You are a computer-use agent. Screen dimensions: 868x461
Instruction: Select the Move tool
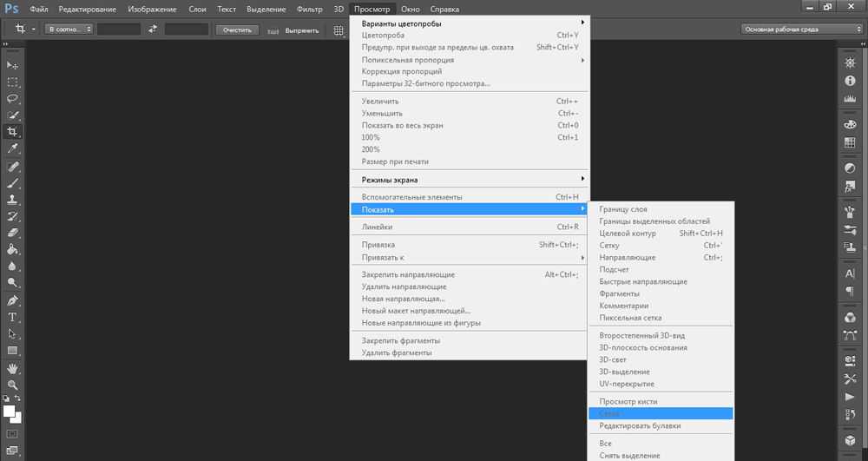click(12, 65)
